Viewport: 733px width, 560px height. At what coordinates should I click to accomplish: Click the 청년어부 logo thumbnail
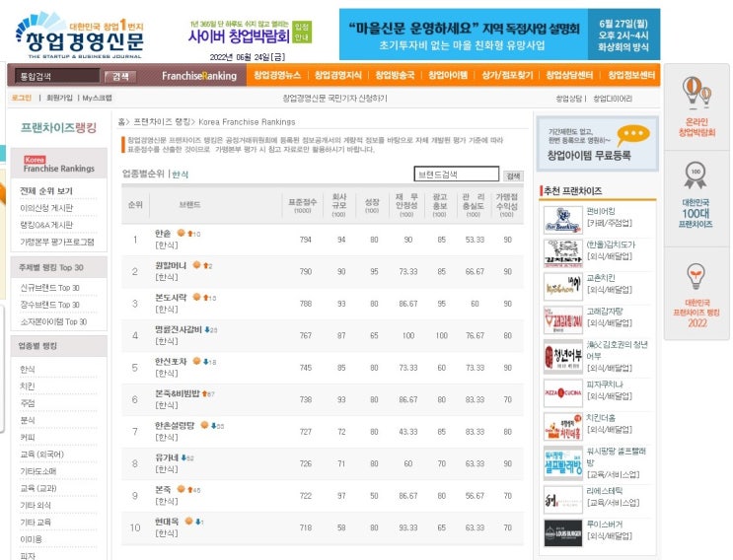[563, 357]
